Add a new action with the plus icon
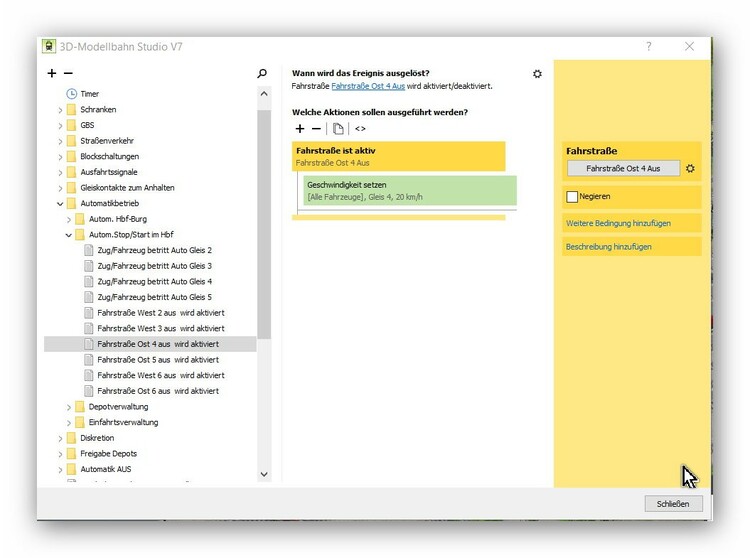Screen dimensions: 750x558 coord(300,129)
